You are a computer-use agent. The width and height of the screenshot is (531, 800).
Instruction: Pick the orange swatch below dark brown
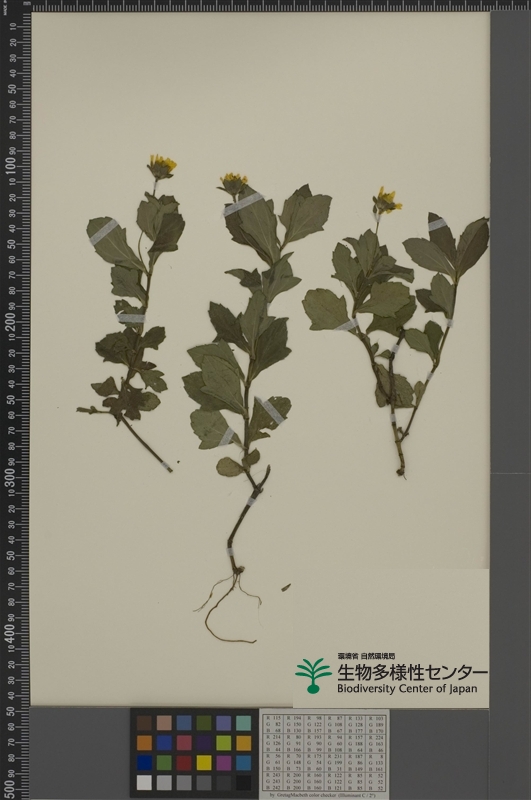pos(144,743)
